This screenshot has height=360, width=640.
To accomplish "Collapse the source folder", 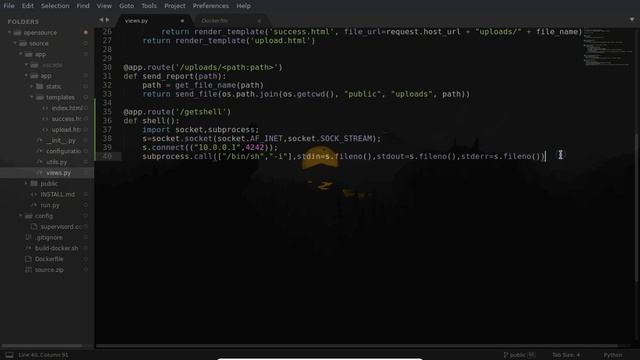I will pos(15,43).
